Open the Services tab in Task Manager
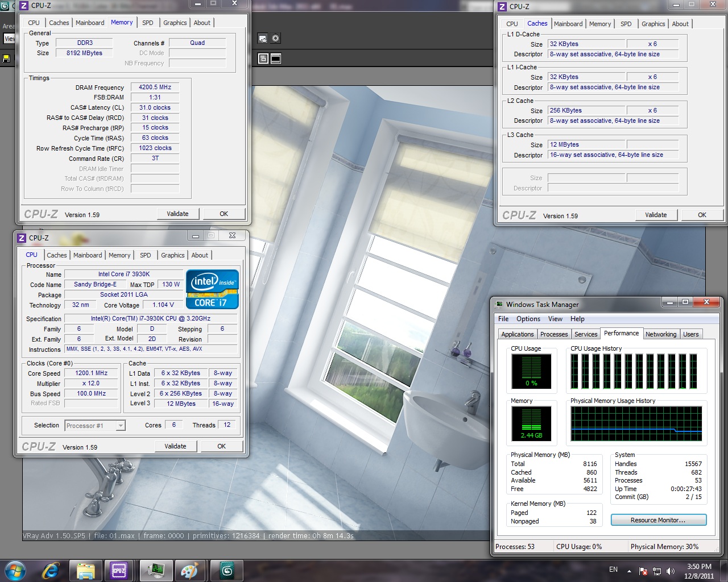This screenshot has height=582, width=728. coord(586,334)
